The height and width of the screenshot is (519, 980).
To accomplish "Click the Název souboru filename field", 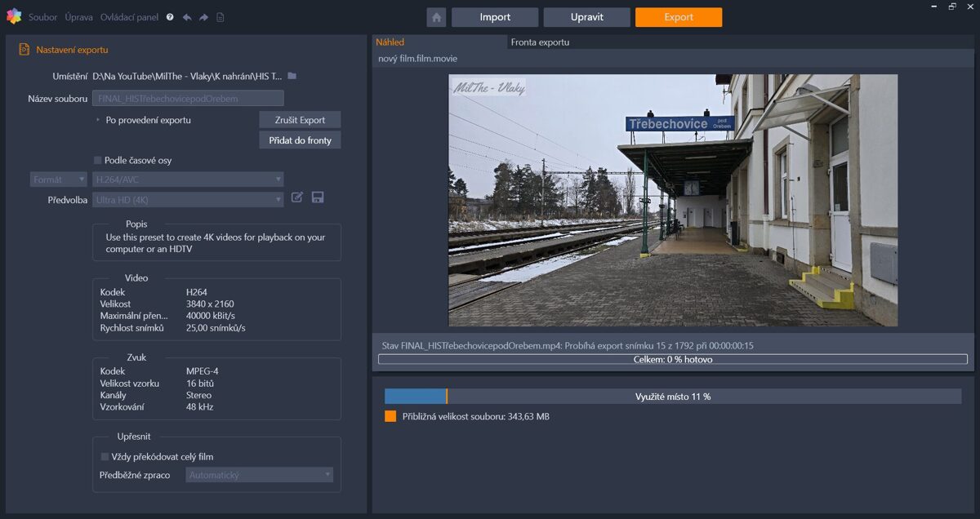I will (188, 99).
